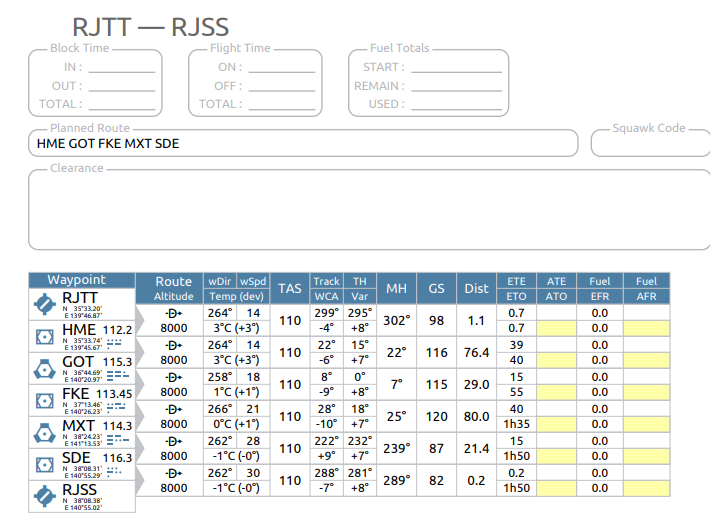Click HME frequency 112.2
Image resolution: width=710 pixels, height=523 pixels.
coord(117,330)
